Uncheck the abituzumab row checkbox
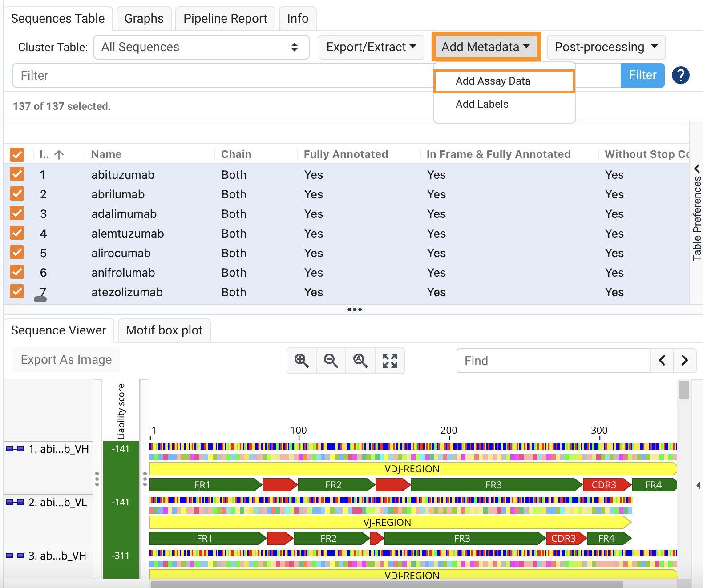 click(17, 174)
